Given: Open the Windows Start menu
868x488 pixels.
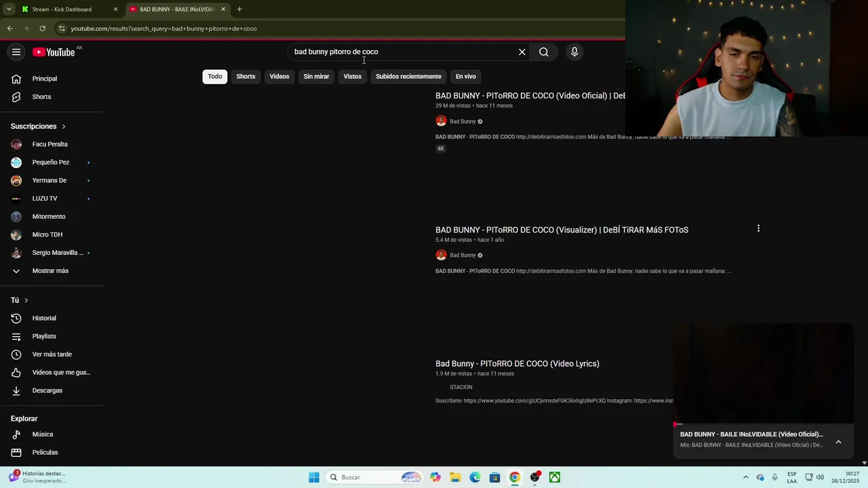Looking at the screenshot, I should (314, 477).
